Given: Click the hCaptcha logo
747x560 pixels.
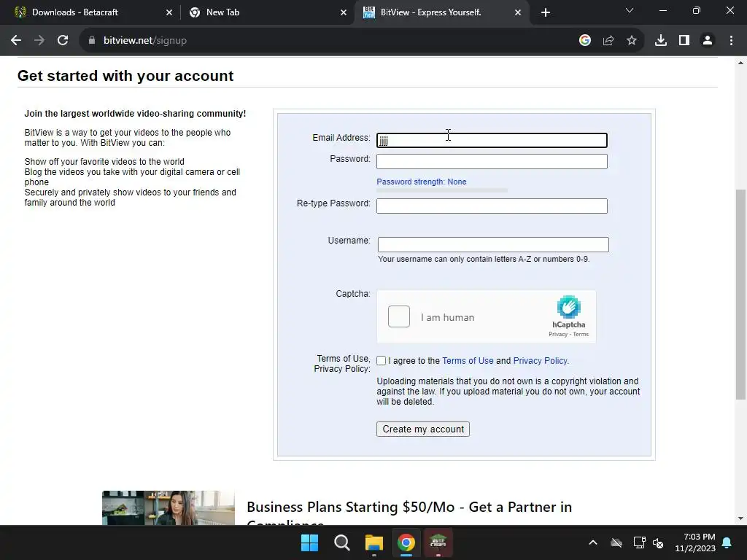Looking at the screenshot, I should tap(569, 307).
